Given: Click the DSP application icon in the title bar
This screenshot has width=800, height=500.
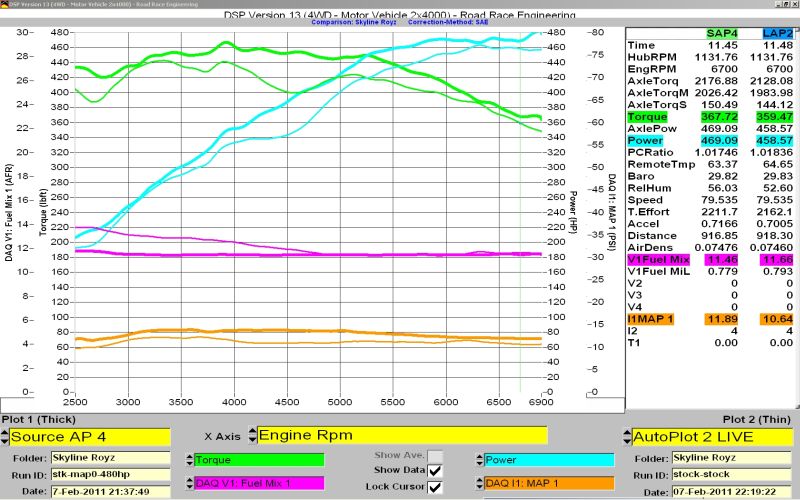Looking at the screenshot, I should tap(4, 4).
